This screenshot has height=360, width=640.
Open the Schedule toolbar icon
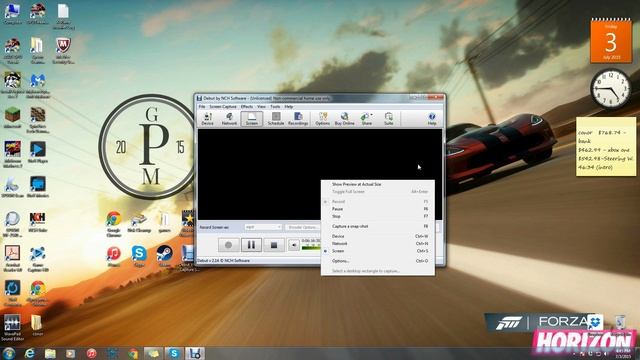click(276, 119)
